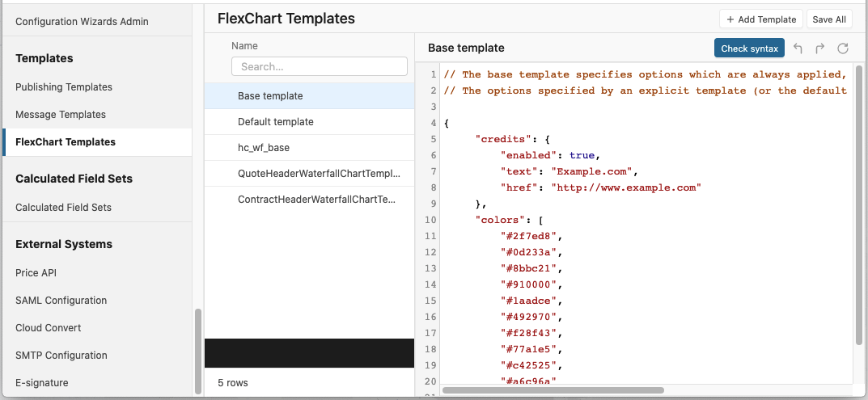Image resolution: width=868 pixels, height=400 pixels.
Task: Open SAML Configuration
Action: (x=61, y=301)
